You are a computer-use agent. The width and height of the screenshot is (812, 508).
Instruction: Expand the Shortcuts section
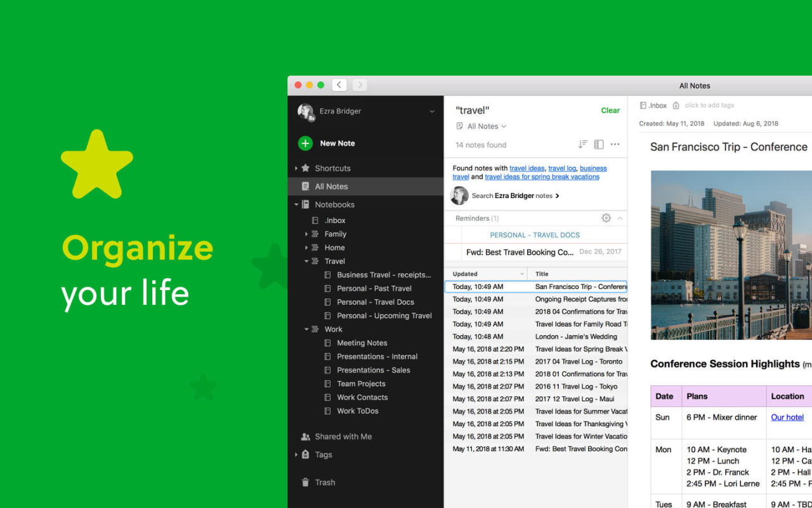(296, 168)
